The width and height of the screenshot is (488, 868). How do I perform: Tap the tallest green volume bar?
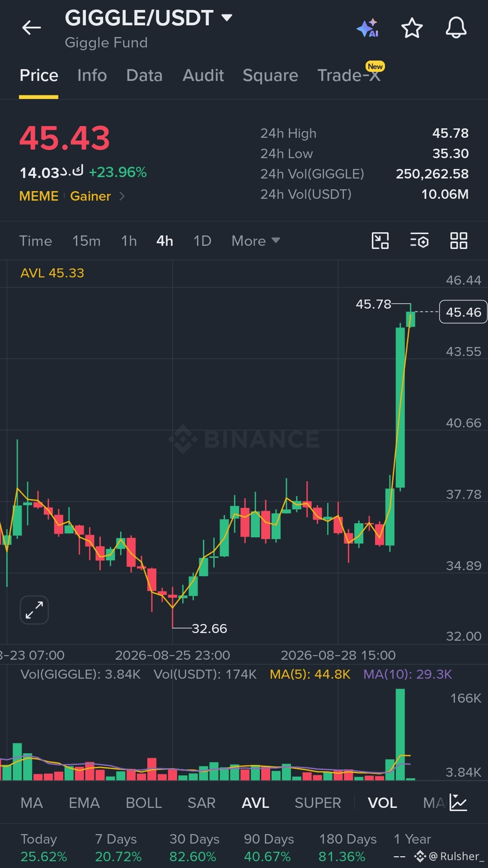point(400,734)
